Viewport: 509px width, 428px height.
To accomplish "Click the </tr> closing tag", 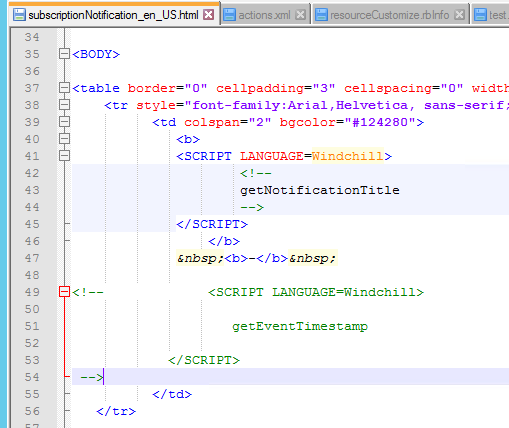I will point(116,411).
